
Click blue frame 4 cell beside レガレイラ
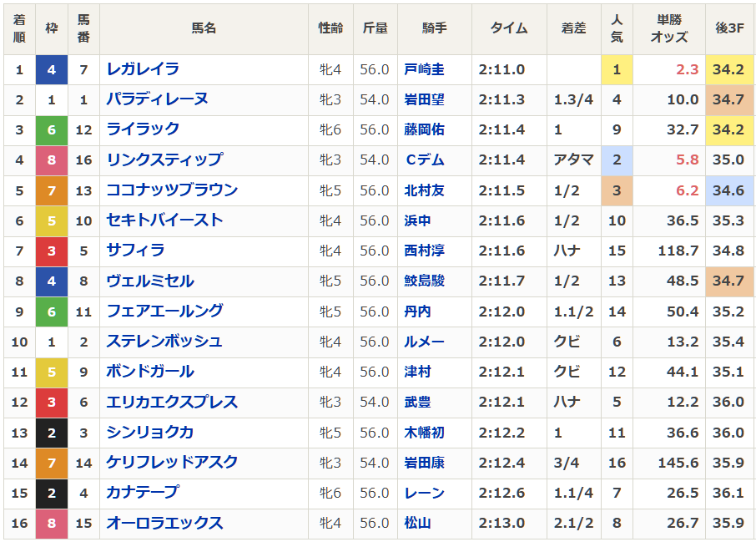(52, 69)
